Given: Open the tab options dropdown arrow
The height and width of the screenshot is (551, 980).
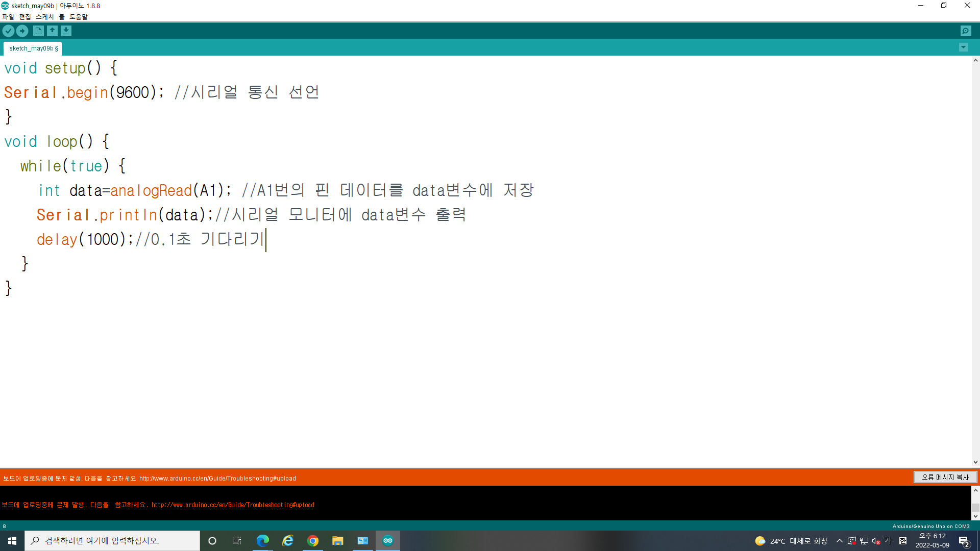Looking at the screenshot, I should click(x=963, y=47).
